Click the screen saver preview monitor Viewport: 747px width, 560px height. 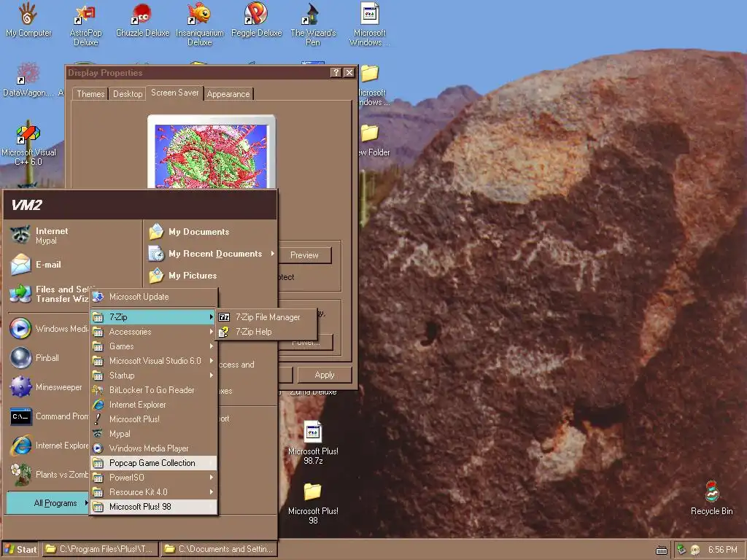pos(211,152)
